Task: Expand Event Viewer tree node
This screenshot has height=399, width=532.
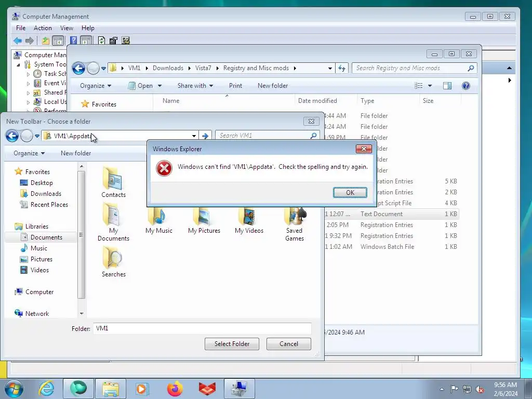Action: 28,84
